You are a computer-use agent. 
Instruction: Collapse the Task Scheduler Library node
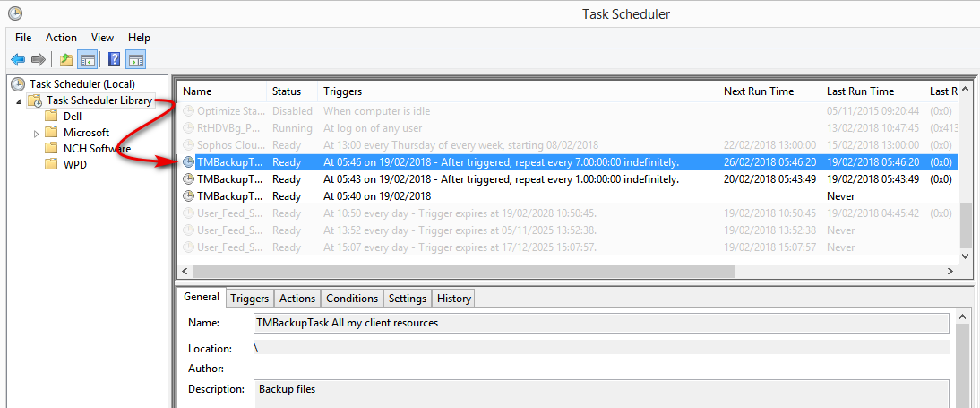18,100
